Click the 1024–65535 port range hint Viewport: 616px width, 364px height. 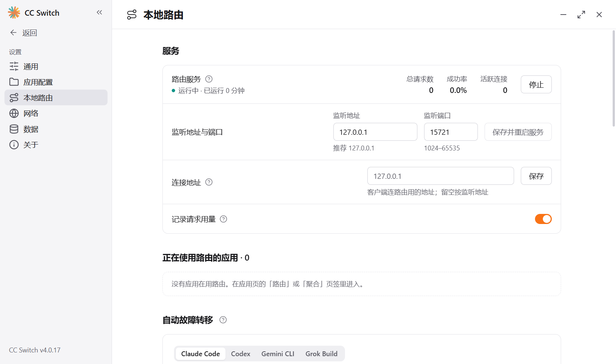tap(442, 148)
